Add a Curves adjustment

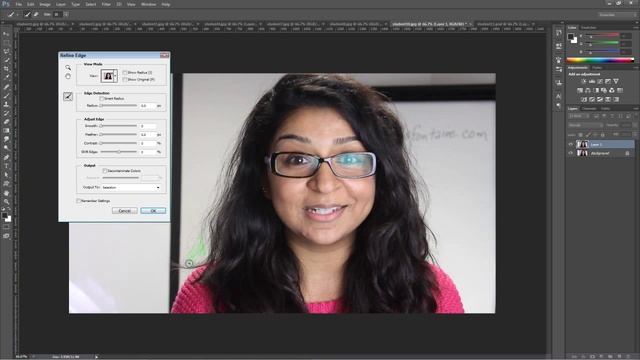(x=600, y=81)
